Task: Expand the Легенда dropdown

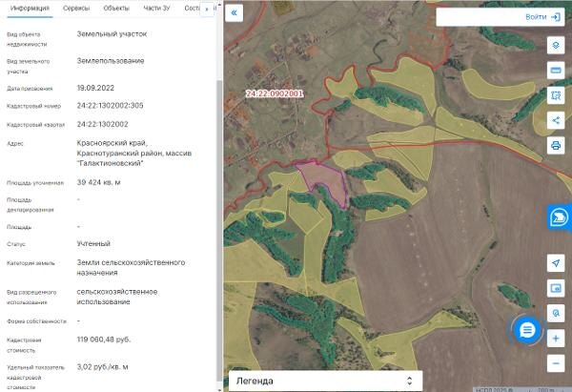Action: point(325,382)
